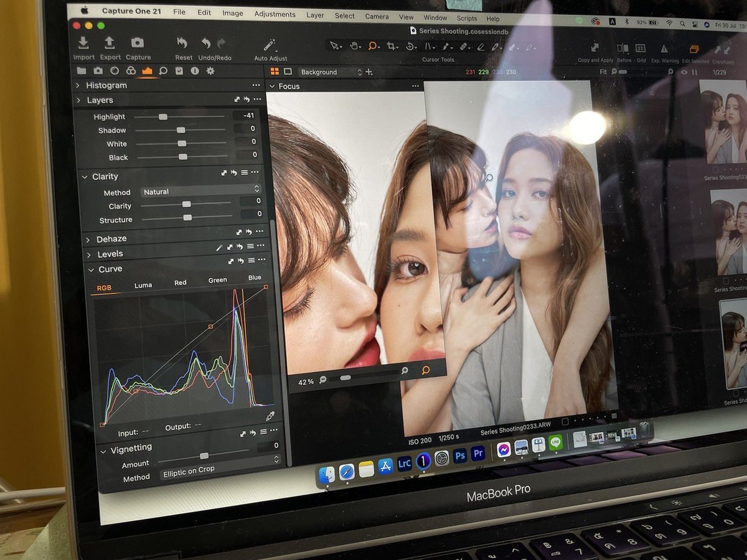Switch curve to the Green tab

point(217,280)
